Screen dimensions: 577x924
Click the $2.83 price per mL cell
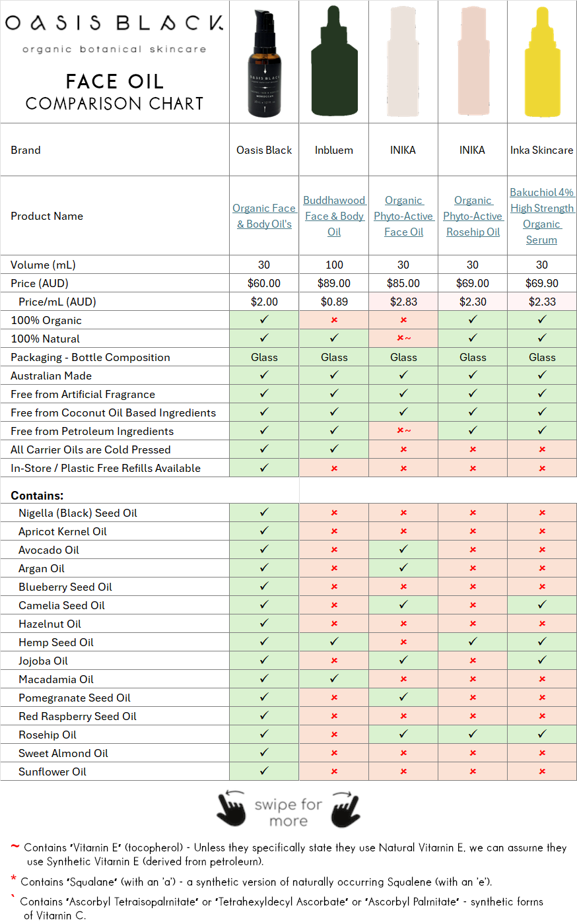(403, 302)
